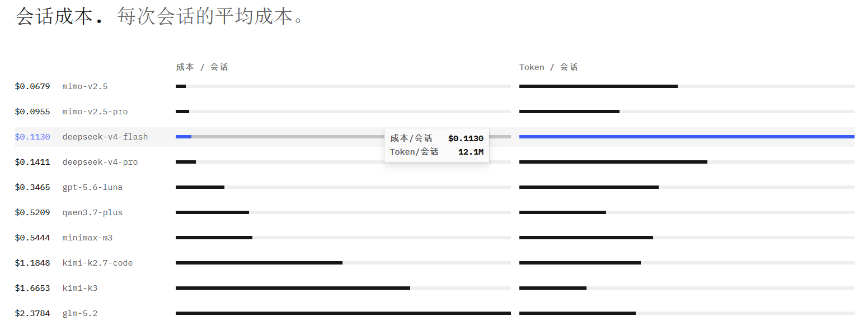Click the $1.6653 cost value
868x334 pixels.
coord(32,288)
